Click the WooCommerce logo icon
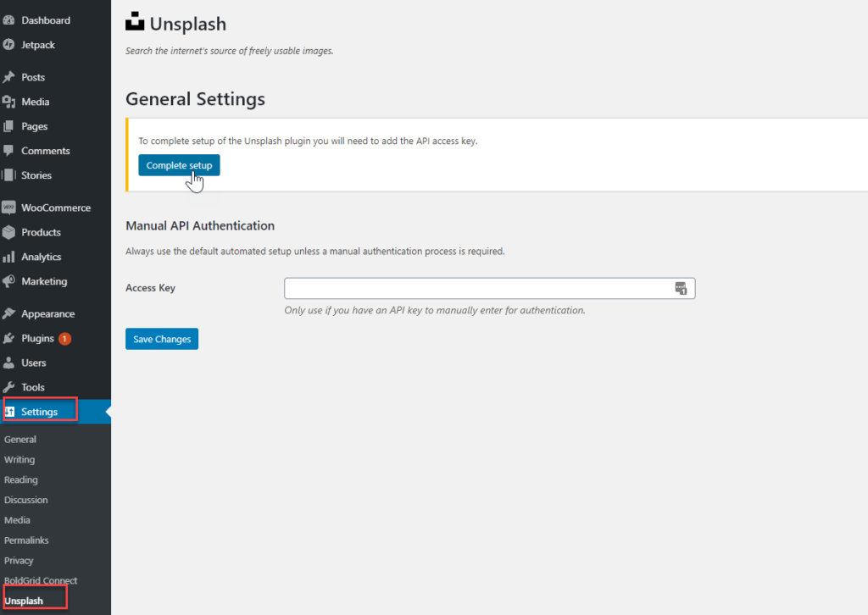This screenshot has height=615, width=868. [x=8, y=208]
